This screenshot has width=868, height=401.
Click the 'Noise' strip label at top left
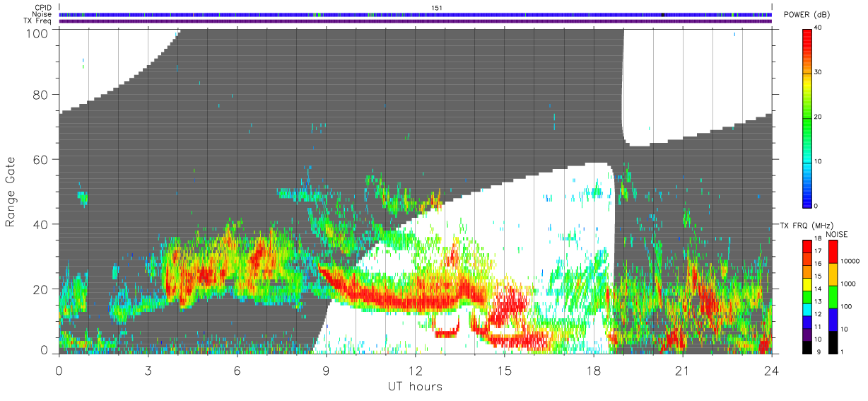(43, 14)
